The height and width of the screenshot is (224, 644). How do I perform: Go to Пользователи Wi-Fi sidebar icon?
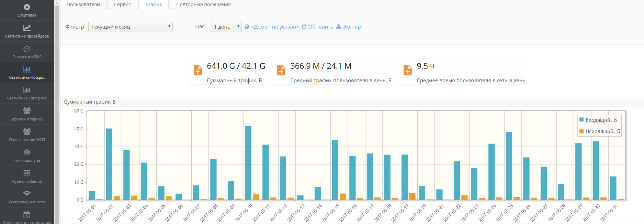pyautogui.click(x=27, y=131)
